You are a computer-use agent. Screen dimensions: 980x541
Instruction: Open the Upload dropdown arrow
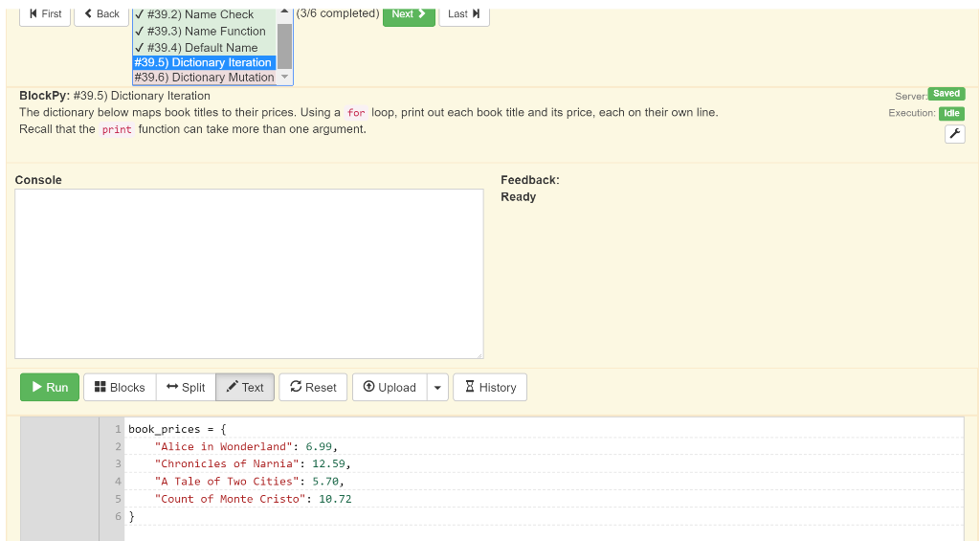click(437, 387)
